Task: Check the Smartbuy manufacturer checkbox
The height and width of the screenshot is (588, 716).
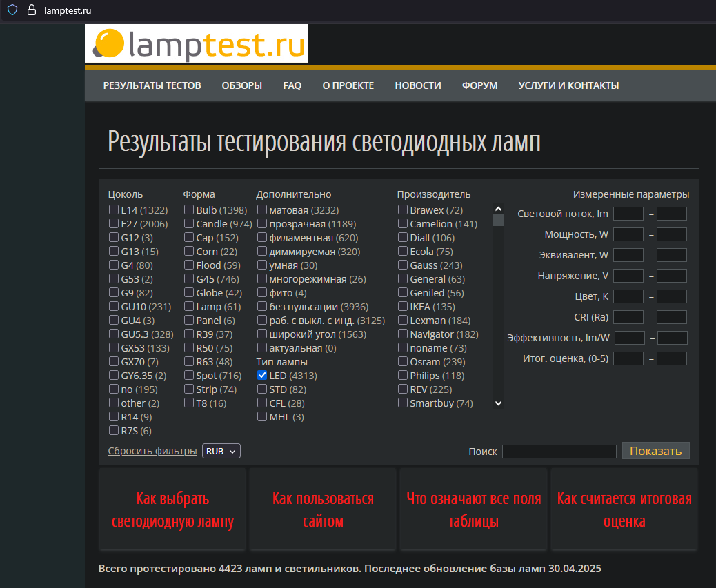Action: click(403, 403)
